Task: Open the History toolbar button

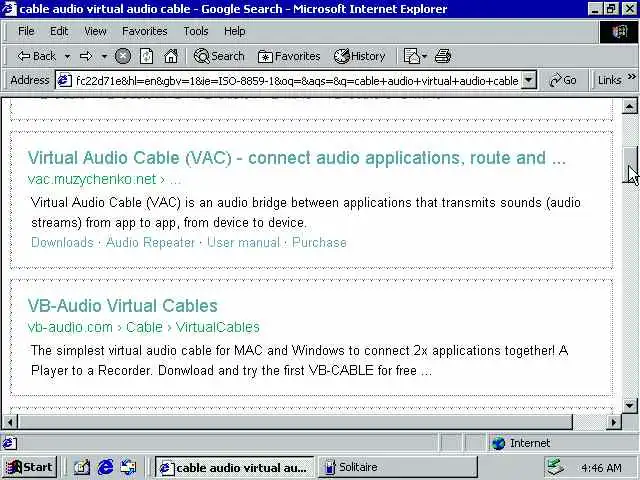Action: point(359,56)
